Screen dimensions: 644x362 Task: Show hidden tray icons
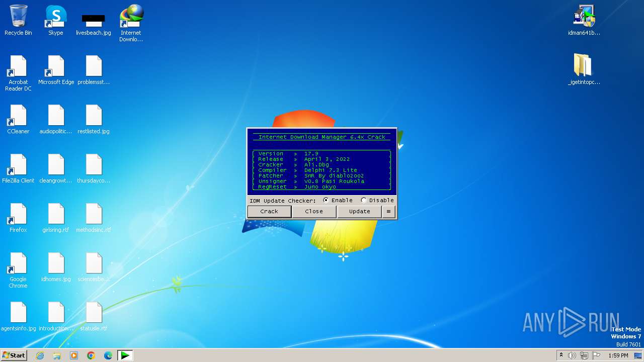tap(561, 355)
